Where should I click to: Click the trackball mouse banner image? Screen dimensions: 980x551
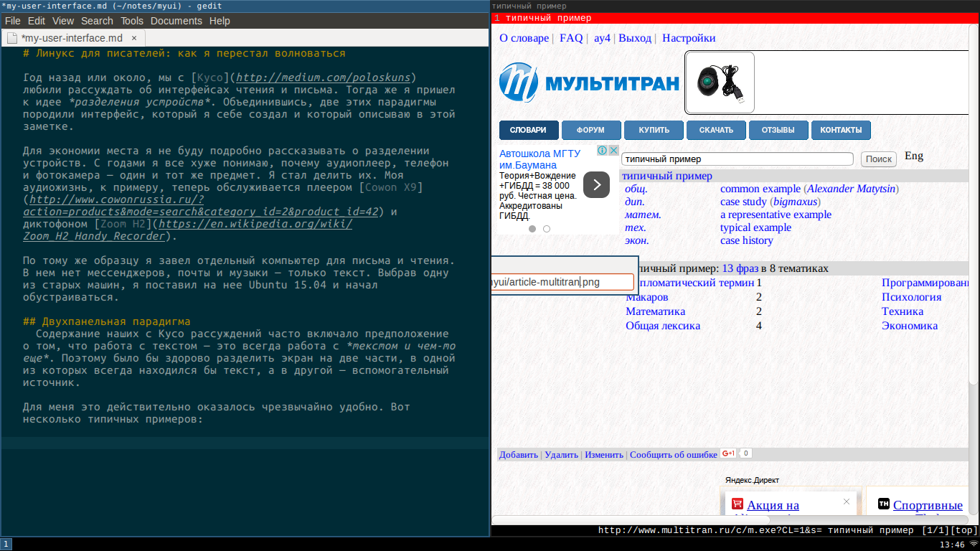[720, 83]
